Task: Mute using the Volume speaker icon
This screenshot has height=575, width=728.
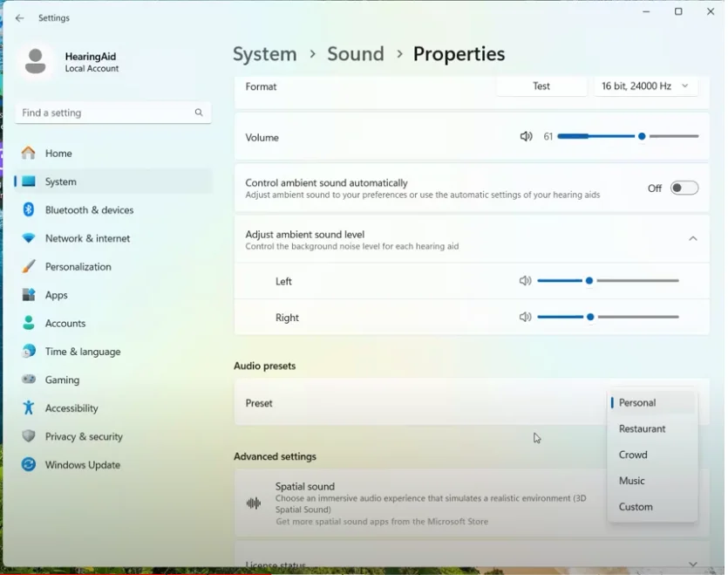Action: 526,137
